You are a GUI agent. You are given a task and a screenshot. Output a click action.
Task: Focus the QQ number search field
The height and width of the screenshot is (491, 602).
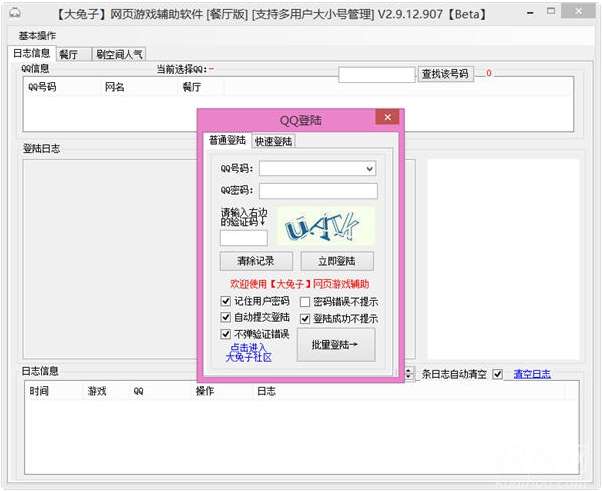377,74
